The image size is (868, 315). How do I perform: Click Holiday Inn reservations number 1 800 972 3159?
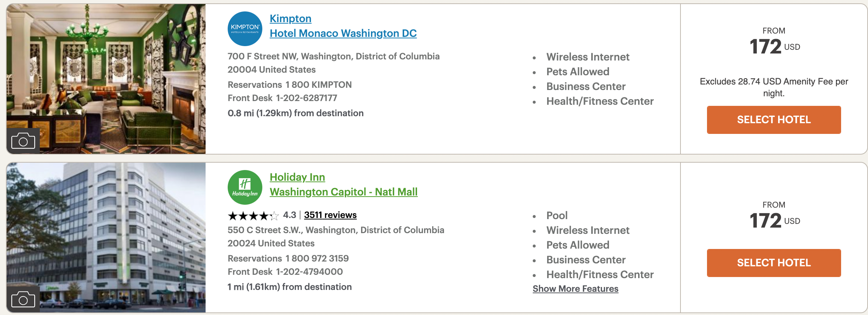point(317,259)
